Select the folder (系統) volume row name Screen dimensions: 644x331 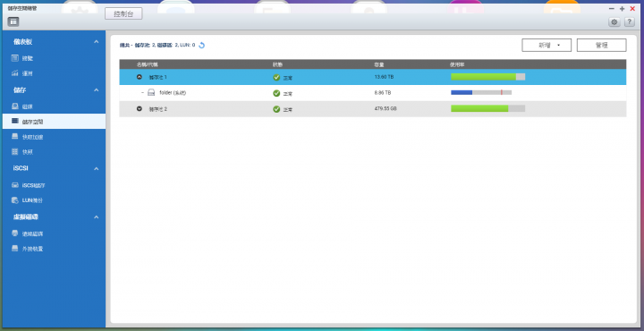pyautogui.click(x=173, y=93)
